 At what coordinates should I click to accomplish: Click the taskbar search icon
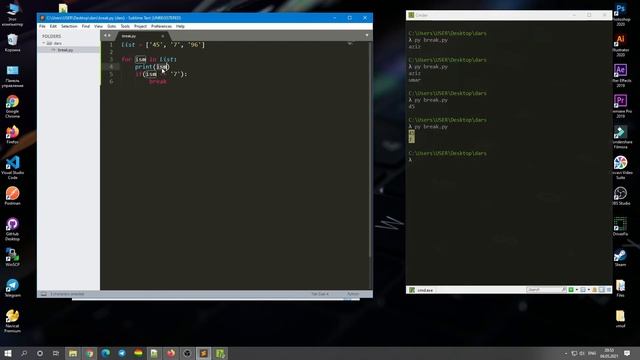click(x=24, y=353)
